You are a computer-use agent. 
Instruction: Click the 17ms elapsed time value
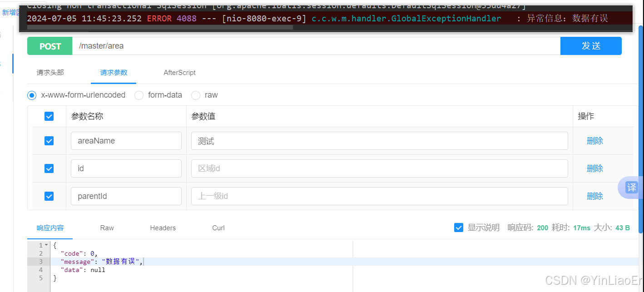(x=582, y=228)
